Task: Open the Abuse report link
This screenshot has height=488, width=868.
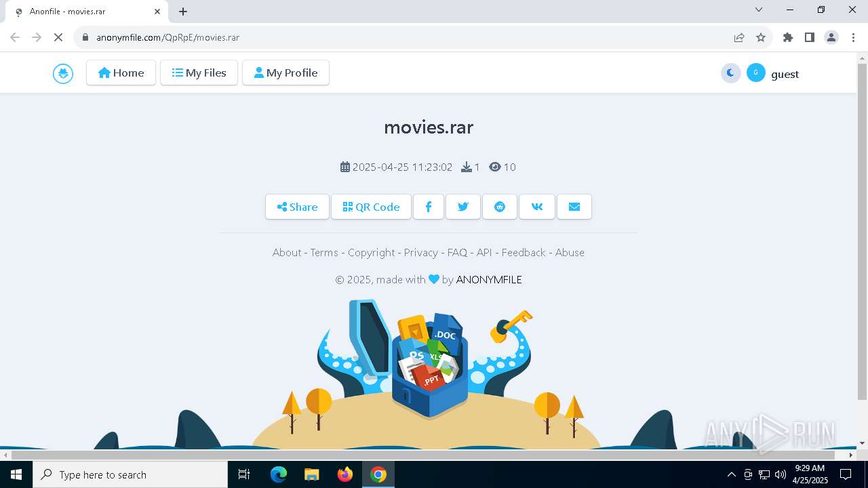Action: pos(570,252)
